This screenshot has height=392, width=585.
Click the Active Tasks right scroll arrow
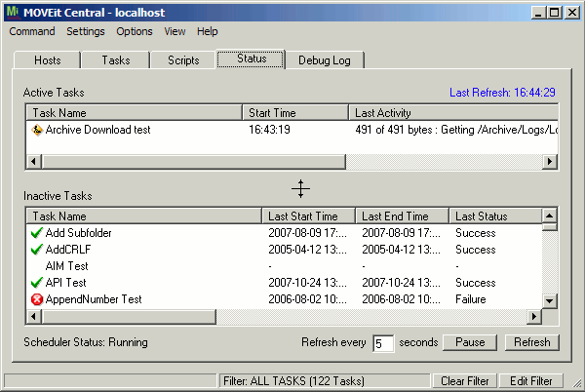550,162
